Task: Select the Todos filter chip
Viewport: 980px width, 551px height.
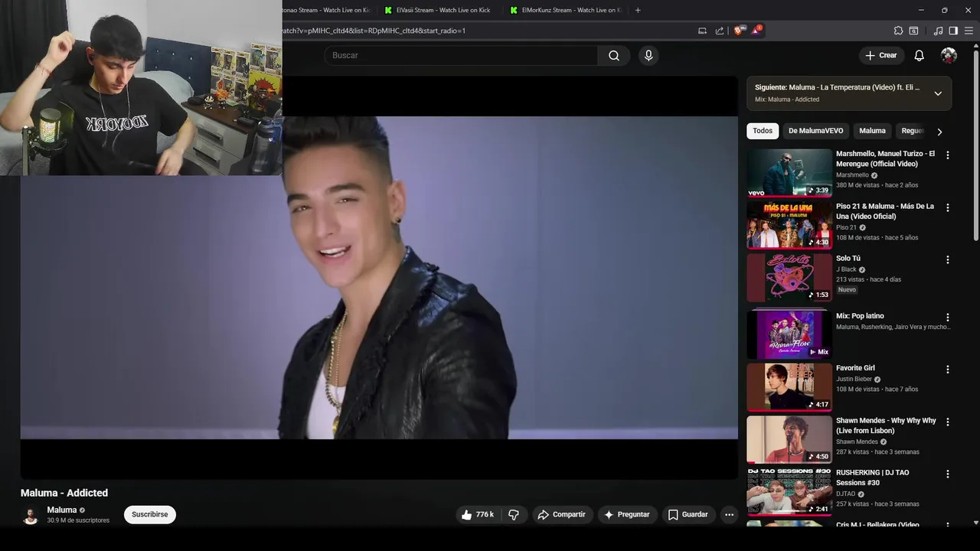Action: point(763,131)
